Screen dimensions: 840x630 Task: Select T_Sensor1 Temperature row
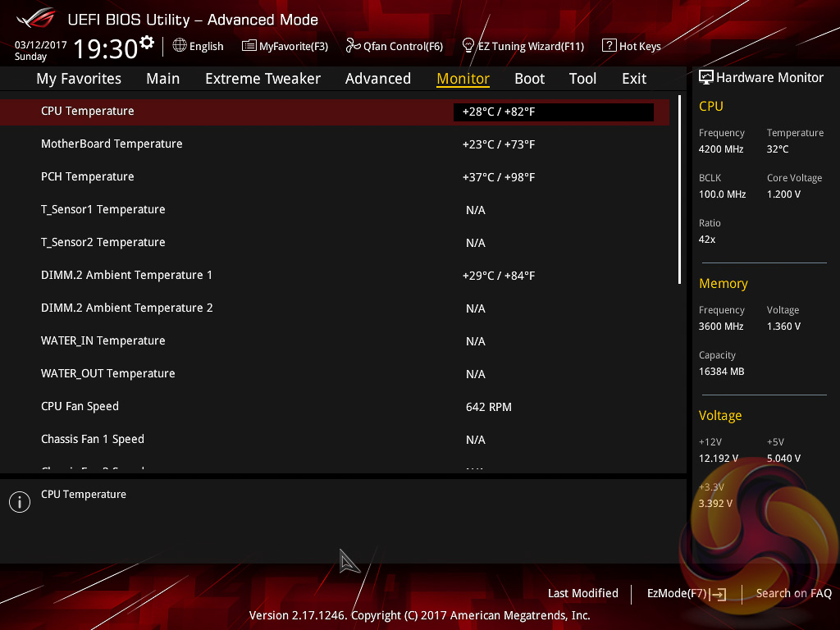pos(335,209)
